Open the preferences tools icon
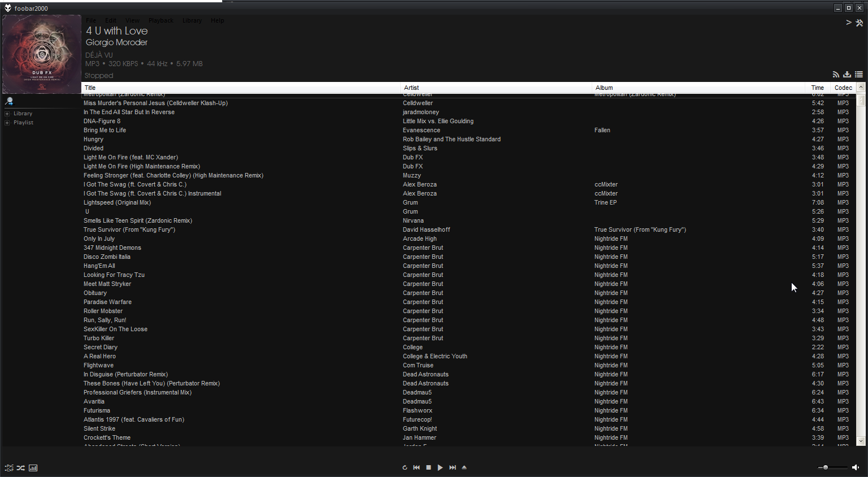 pos(859,23)
